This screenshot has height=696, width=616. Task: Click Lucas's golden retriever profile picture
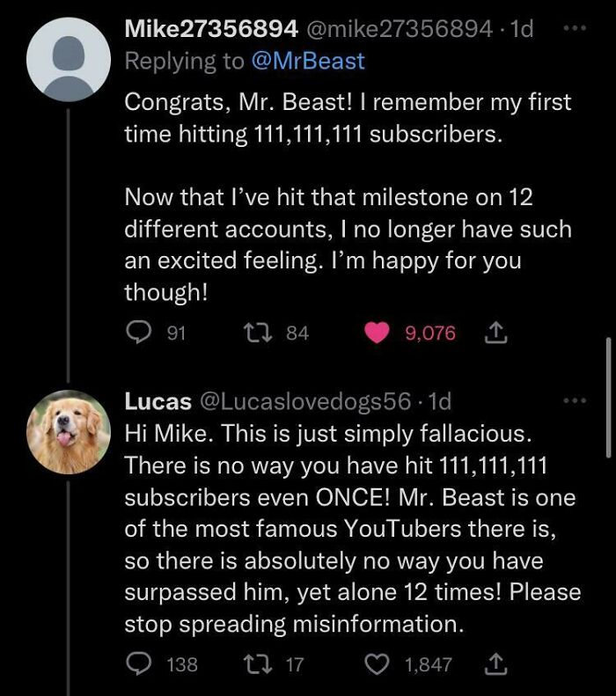tap(69, 431)
